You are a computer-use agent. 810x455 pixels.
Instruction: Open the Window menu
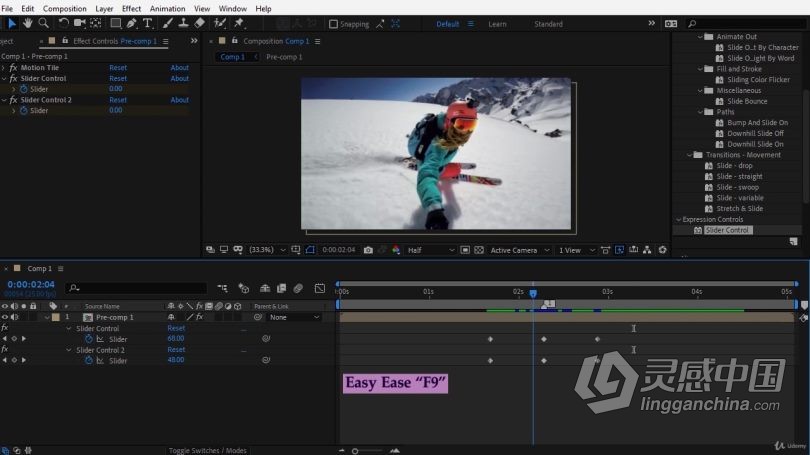click(x=232, y=9)
